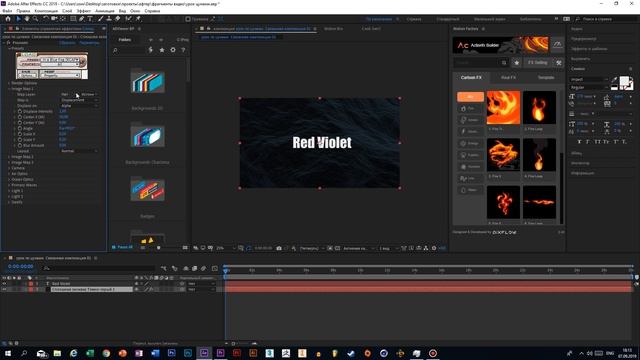This screenshot has width=640, height=360.
Task: Click the lightning bolt icon in AEViewer
Action: point(151,50)
